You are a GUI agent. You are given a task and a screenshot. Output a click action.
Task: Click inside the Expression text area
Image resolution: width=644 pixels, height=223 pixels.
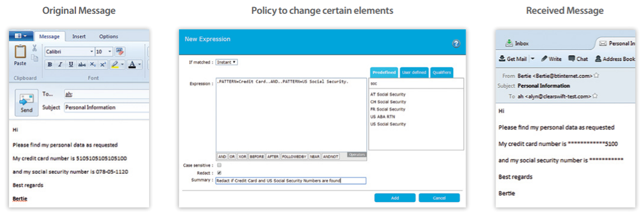[291, 114]
